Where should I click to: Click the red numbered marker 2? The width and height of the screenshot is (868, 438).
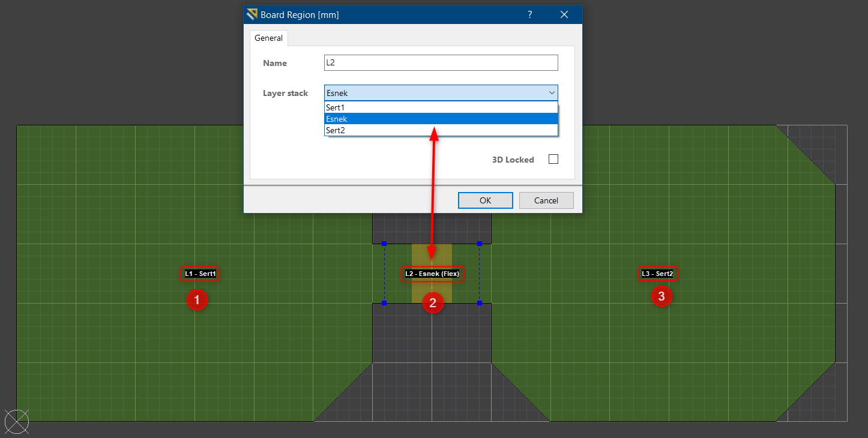click(433, 303)
